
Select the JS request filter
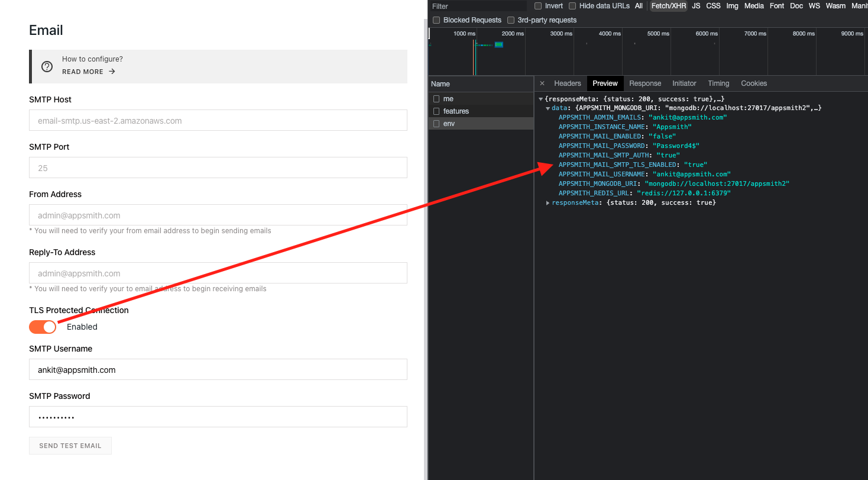point(696,6)
